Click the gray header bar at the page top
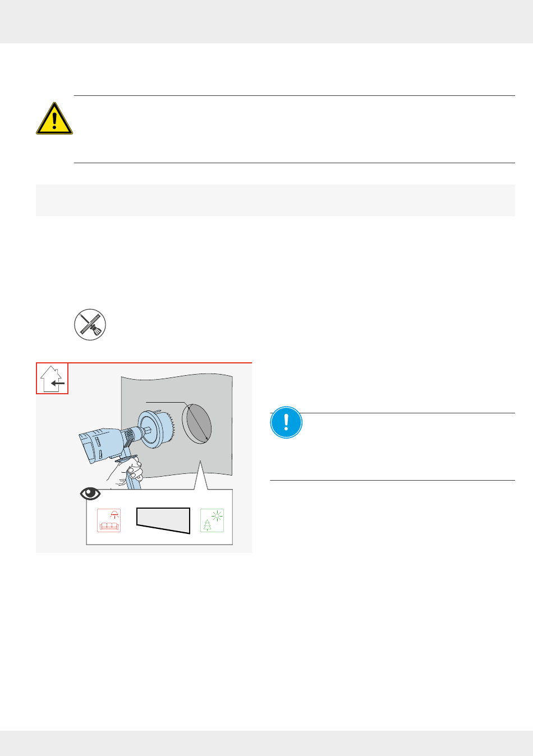This screenshot has width=533, height=756. coord(266,21)
